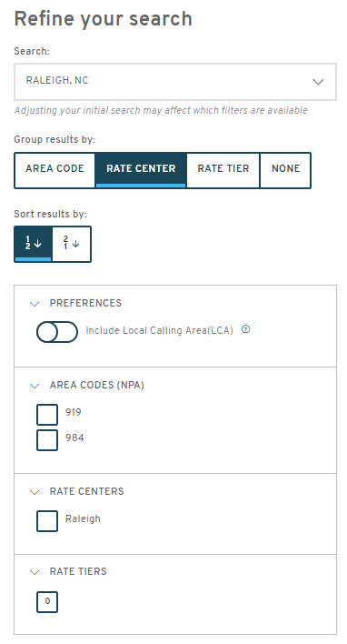This screenshot has height=644, width=347.
Task: Click the Raleigh rate center label
Action: 83,518
